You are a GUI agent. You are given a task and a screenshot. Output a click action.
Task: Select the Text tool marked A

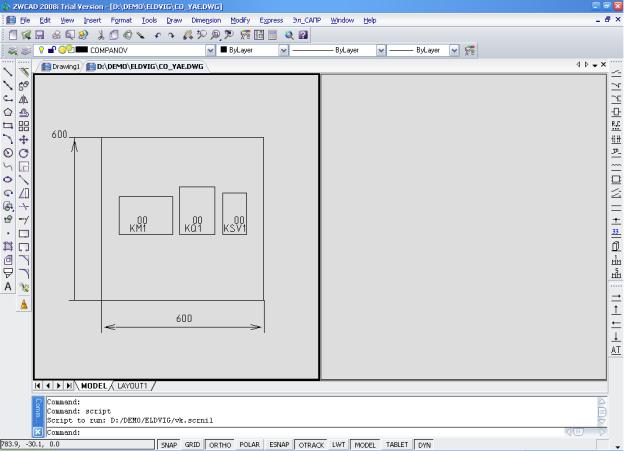coord(8,285)
